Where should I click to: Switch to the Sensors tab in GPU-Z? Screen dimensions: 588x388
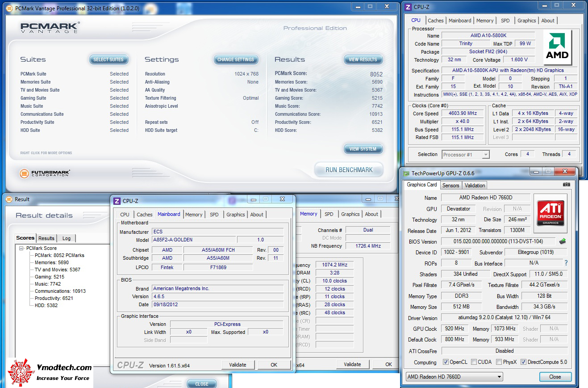[450, 186]
